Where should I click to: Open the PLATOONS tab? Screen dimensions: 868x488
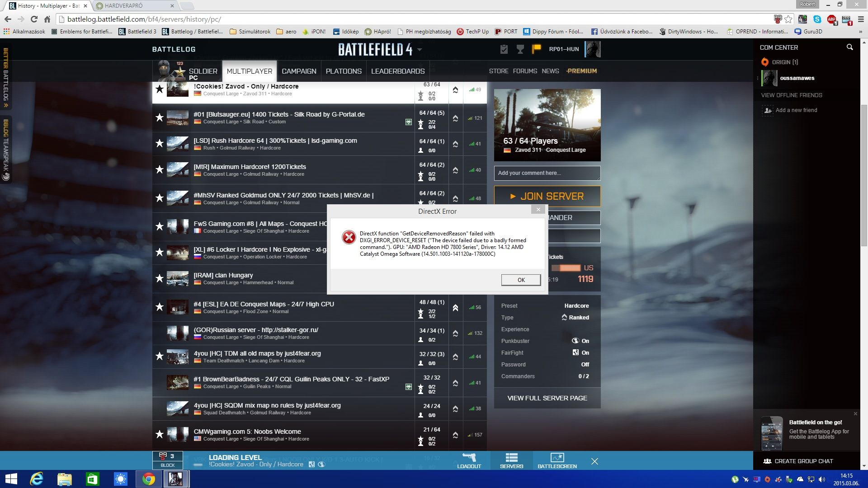point(344,71)
